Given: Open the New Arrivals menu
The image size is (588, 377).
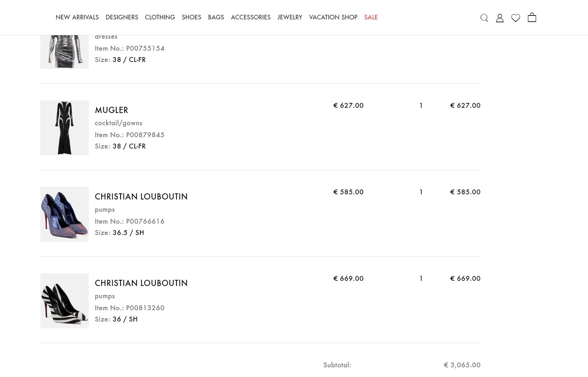Looking at the screenshot, I should tap(77, 17).
